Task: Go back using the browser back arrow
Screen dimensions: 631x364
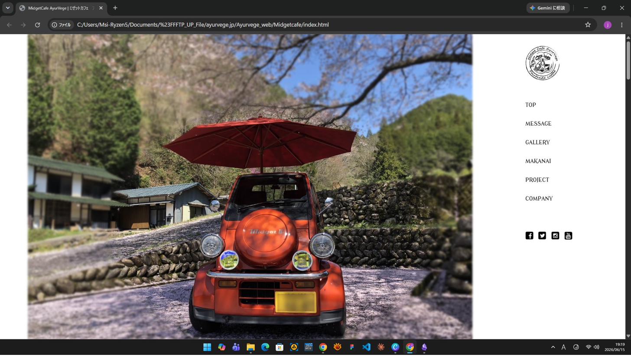Action: (x=9, y=25)
